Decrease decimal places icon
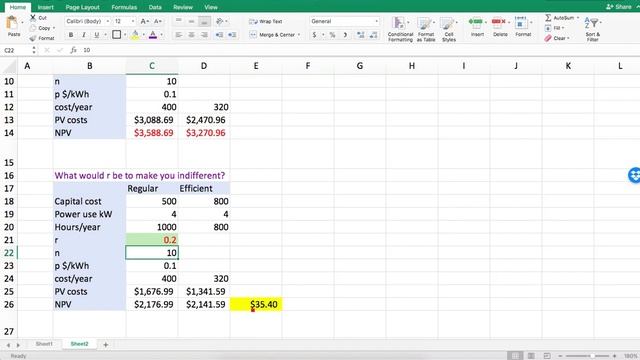Image resolution: width=640 pixels, height=360 pixels. (x=373, y=35)
